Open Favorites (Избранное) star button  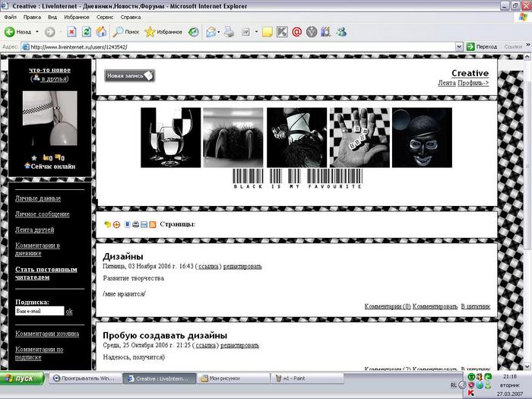pyautogui.click(x=163, y=32)
